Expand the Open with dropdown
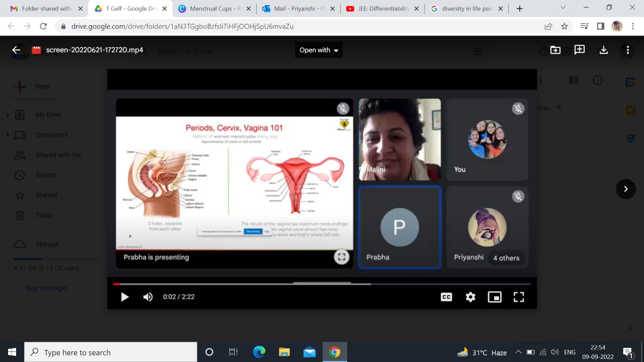The image size is (644, 362). point(319,50)
